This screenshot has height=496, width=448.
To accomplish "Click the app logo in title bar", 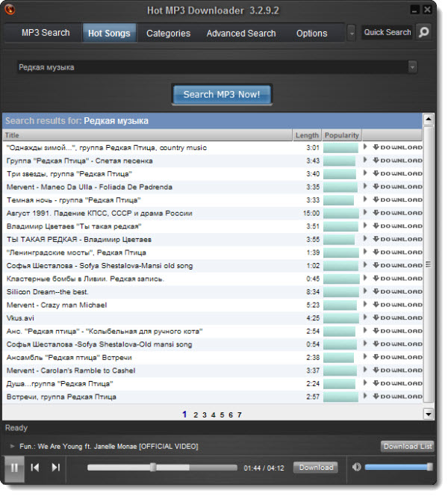I will (10, 10).
